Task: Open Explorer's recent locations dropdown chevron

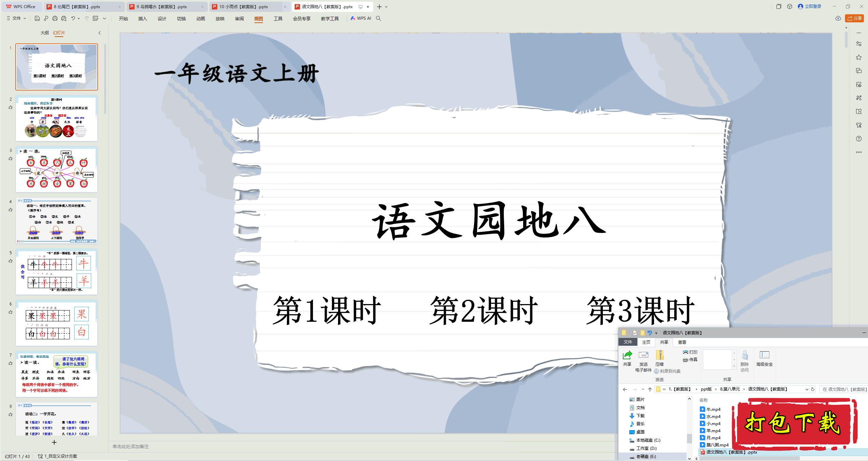Action: pos(643,389)
